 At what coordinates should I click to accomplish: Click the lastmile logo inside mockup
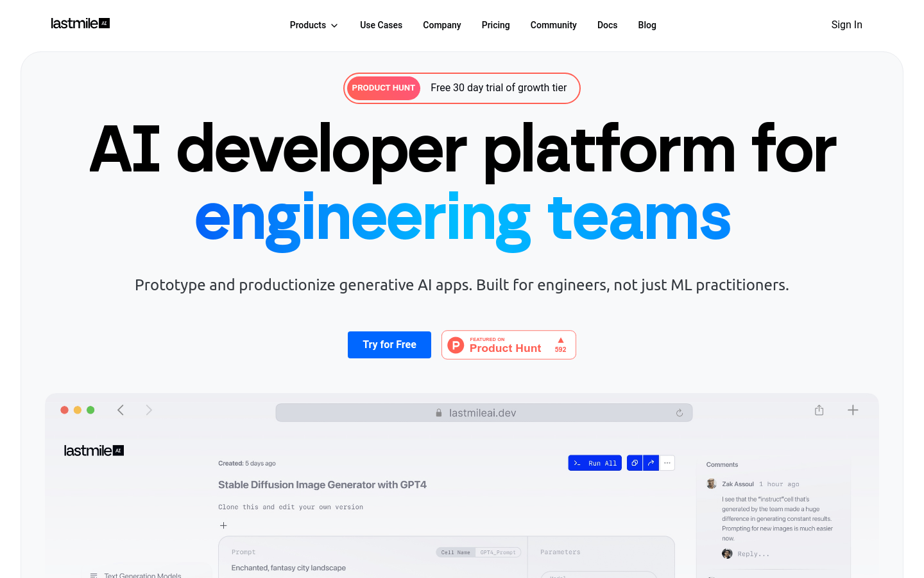click(94, 451)
